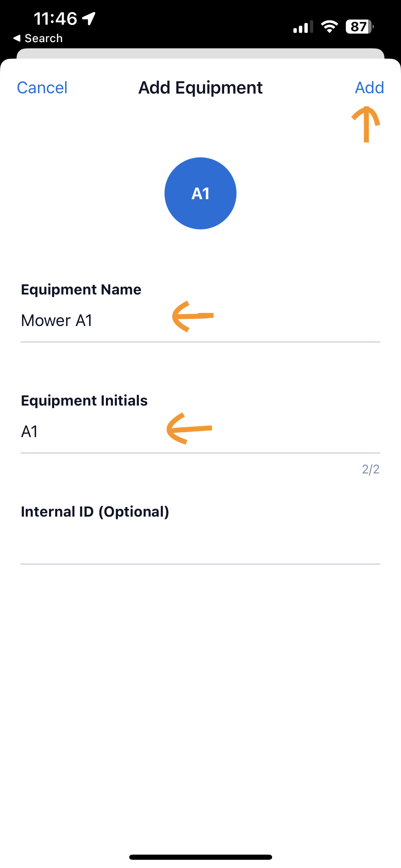Tap the 'Internal ID (Optional)' label
Viewport: 401px width, 868px height.
pos(95,512)
